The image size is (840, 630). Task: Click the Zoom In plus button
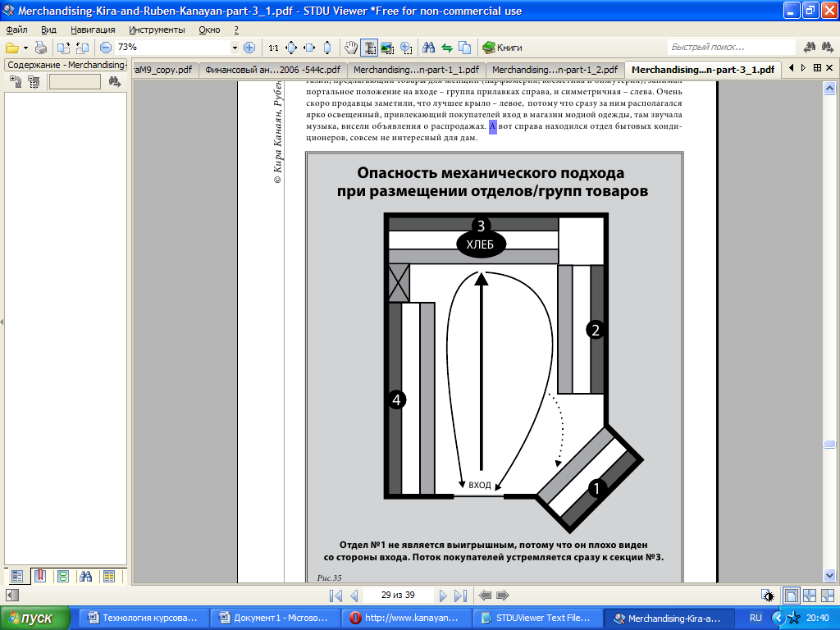pos(249,48)
